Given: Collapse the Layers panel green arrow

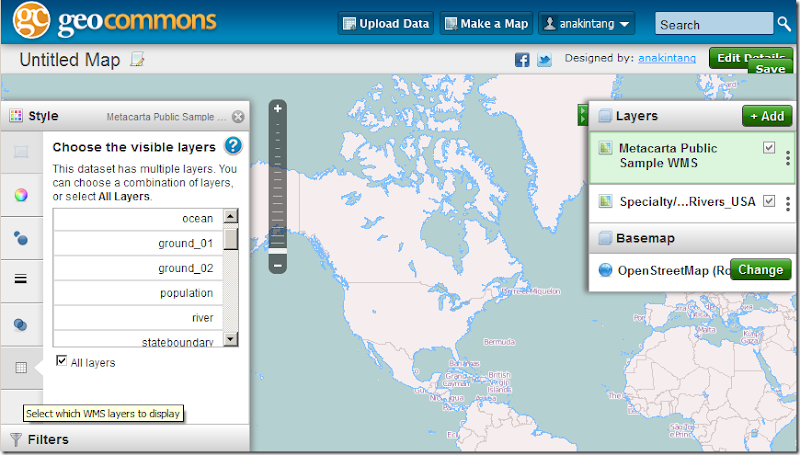Looking at the screenshot, I should click(582, 115).
